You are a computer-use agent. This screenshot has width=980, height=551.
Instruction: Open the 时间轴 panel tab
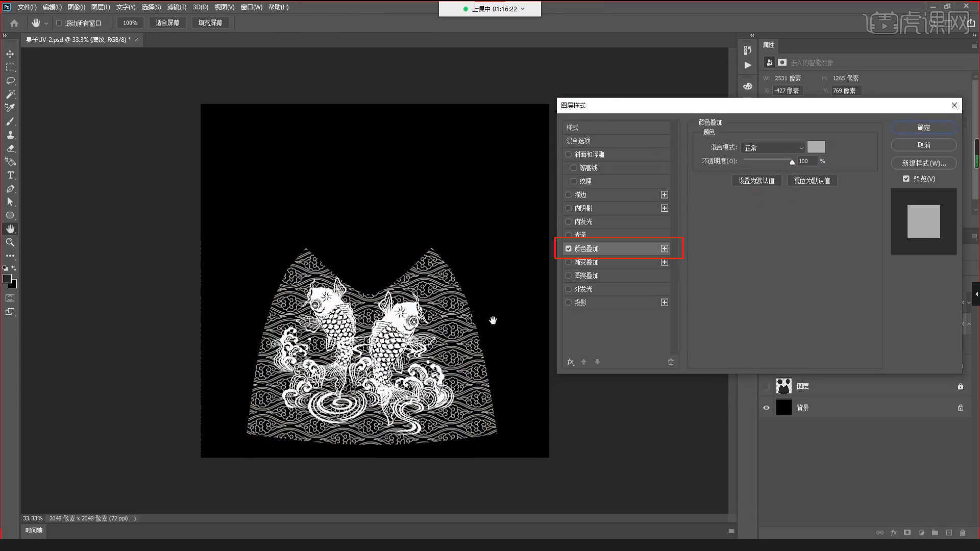point(34,530)
